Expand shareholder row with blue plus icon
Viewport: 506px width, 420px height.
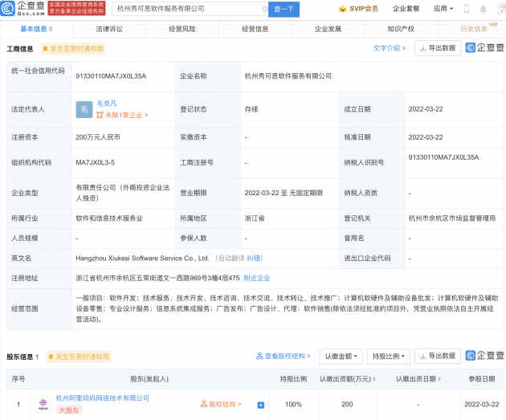coord(261,406)
